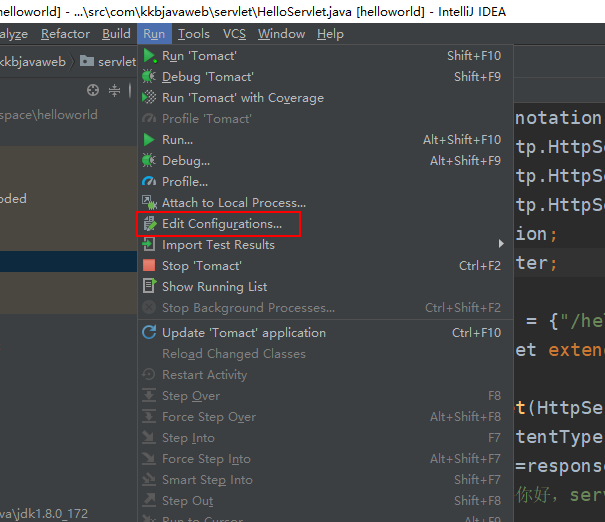
Task: Open the Build menu
Action: 116,34
